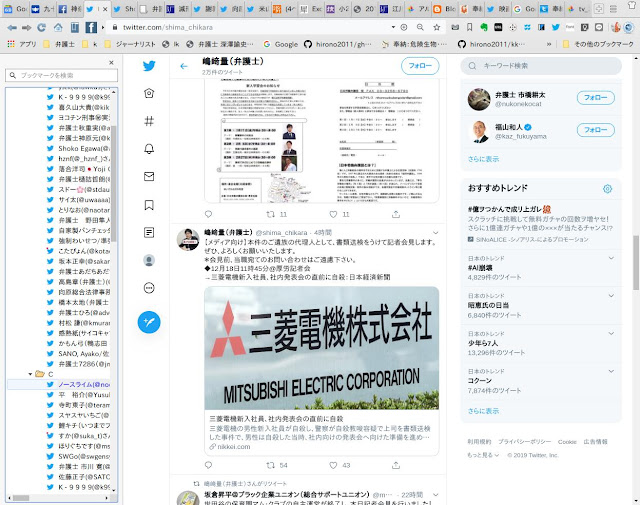Share the document image tweet
Image resolution: width=640 pixels, height=505 pixels.
pos(396,214)
